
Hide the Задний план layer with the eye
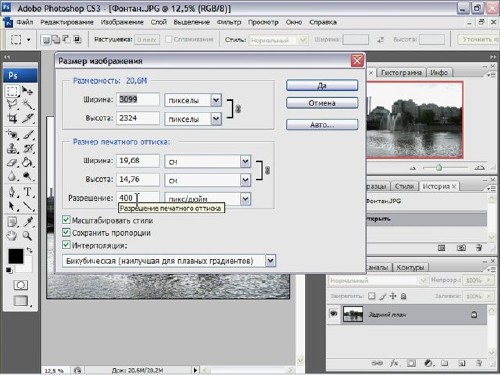(x=333, y=314)
